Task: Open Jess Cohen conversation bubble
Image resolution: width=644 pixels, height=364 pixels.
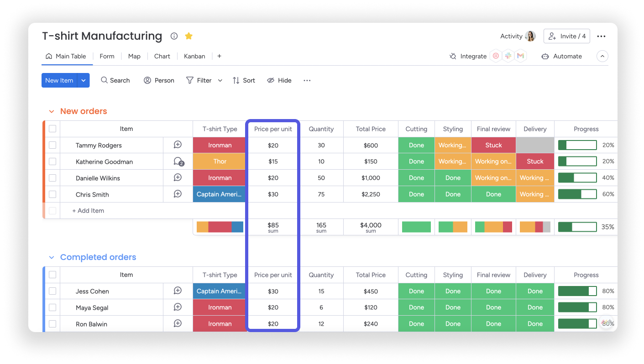Action: [178, 291]
